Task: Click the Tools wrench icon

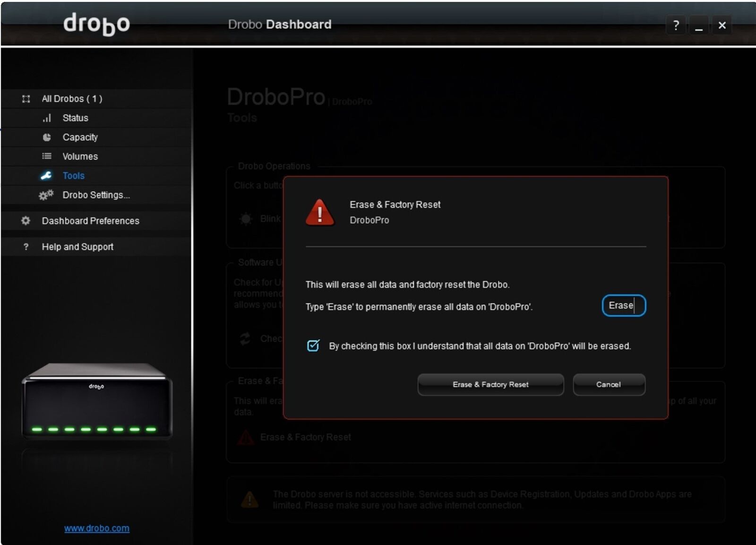Action: click(x=46, y=176)
